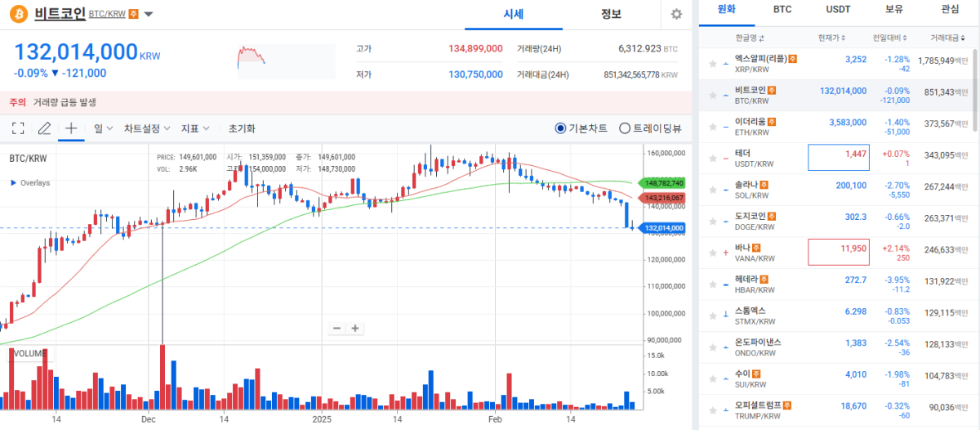
Task: Star the ONDO/KRW row
Action: [x=713, y=347]
